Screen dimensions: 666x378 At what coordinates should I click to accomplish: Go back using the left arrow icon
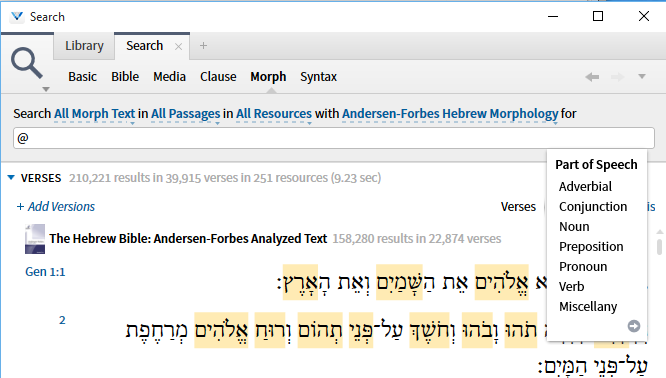click(592, 77)
